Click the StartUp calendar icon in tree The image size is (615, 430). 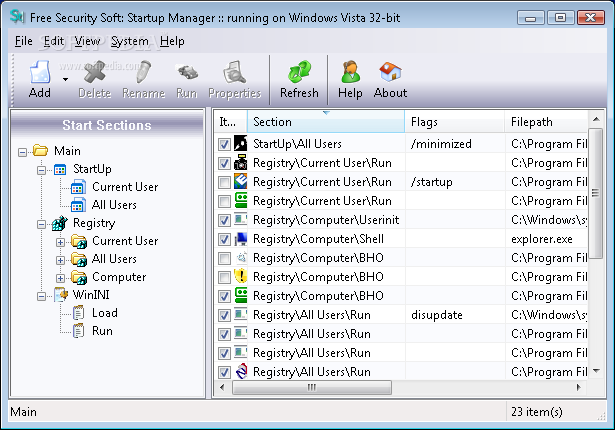pos(60,169)
